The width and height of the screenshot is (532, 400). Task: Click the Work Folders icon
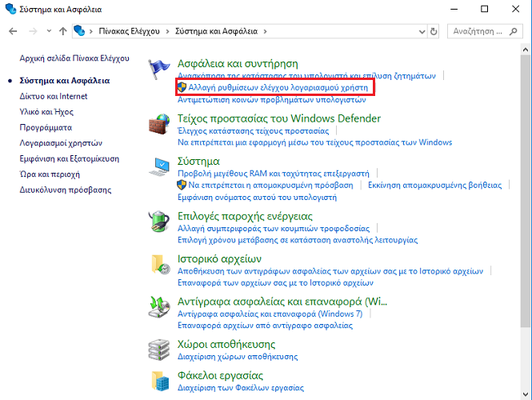[x=160, y=381]
